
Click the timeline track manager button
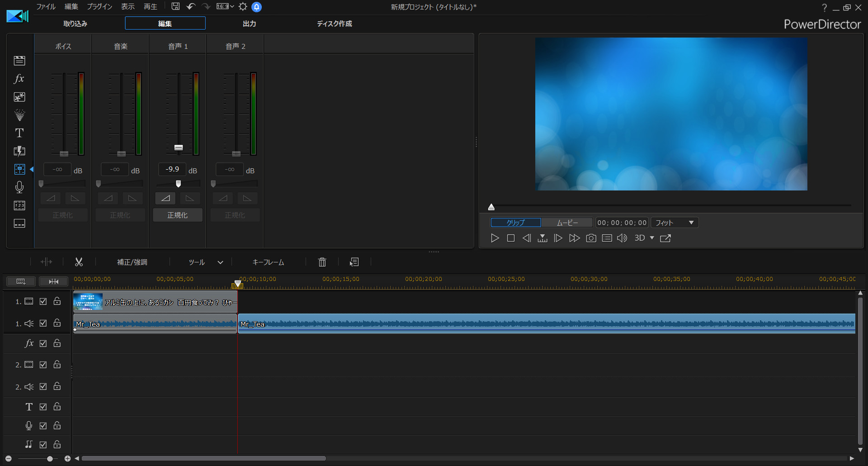pos(21,281)
